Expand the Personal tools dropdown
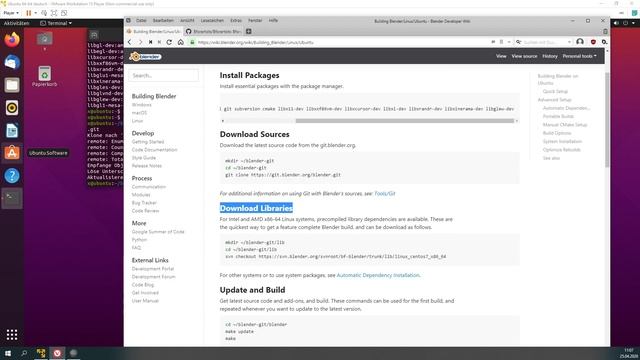Screen dimensions: 640x360 579,56
